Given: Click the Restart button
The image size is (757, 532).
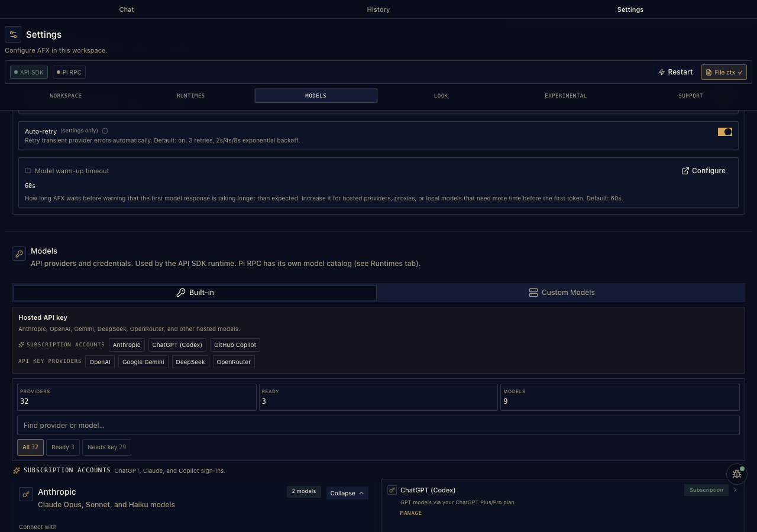Looking at the screenshot, I should coord(675,72).
